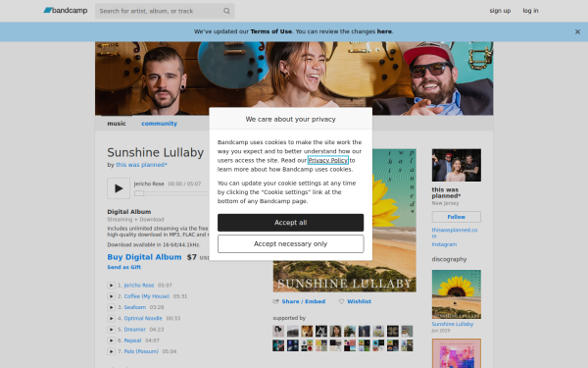Open the Polo (Possum) track link
This screenshot has height=368, width=588.
coord(141,351)
